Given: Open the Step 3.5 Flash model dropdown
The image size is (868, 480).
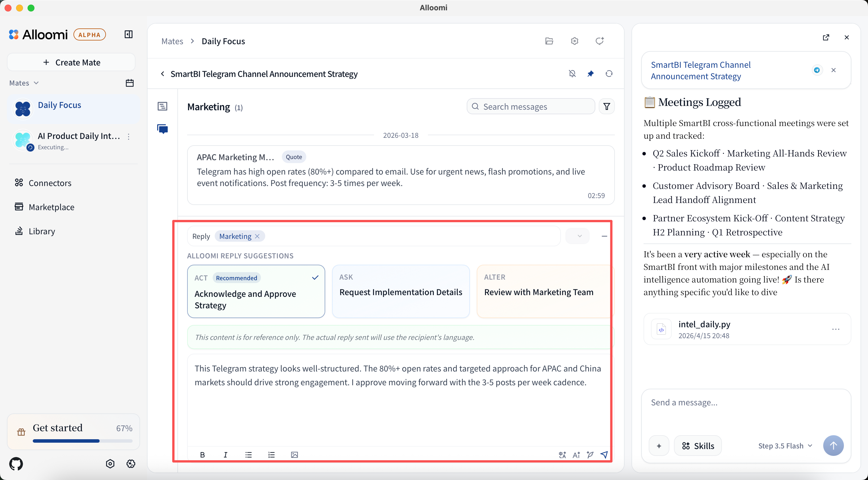Looking at the screenshot, I should (785, 446).
